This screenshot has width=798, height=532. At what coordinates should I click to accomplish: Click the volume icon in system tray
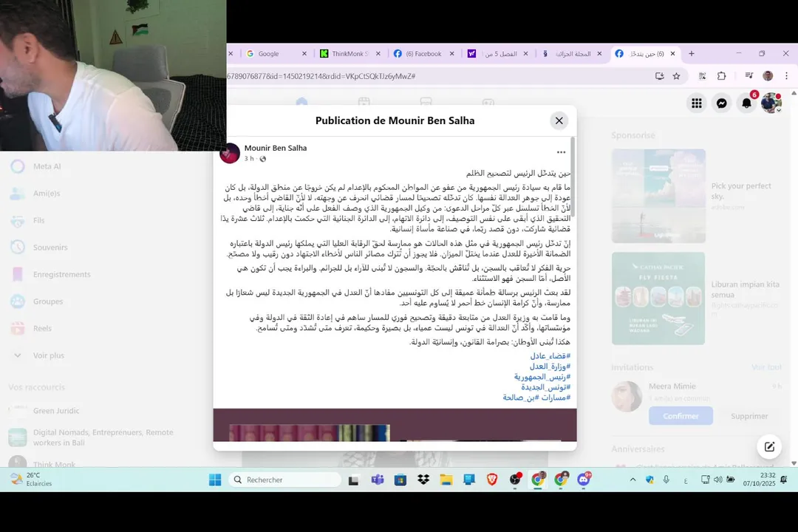coord(717,480)
